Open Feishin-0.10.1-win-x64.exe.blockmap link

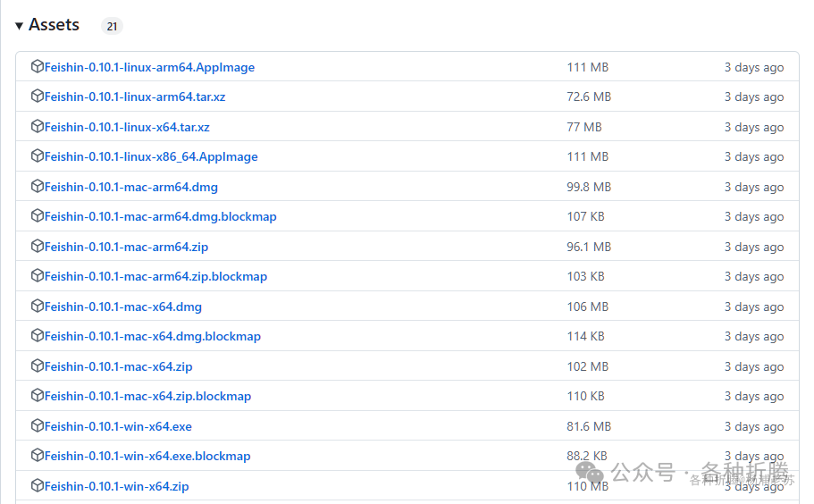[x=147, y=457]
